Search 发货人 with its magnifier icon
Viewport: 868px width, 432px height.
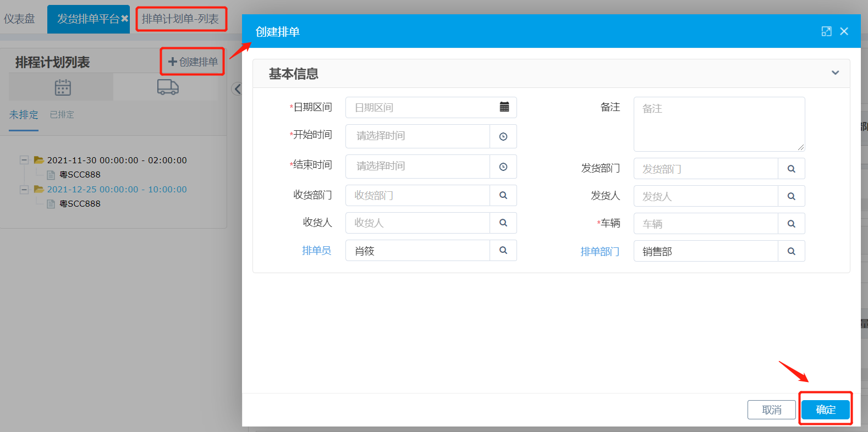click(x=792, y=196)
